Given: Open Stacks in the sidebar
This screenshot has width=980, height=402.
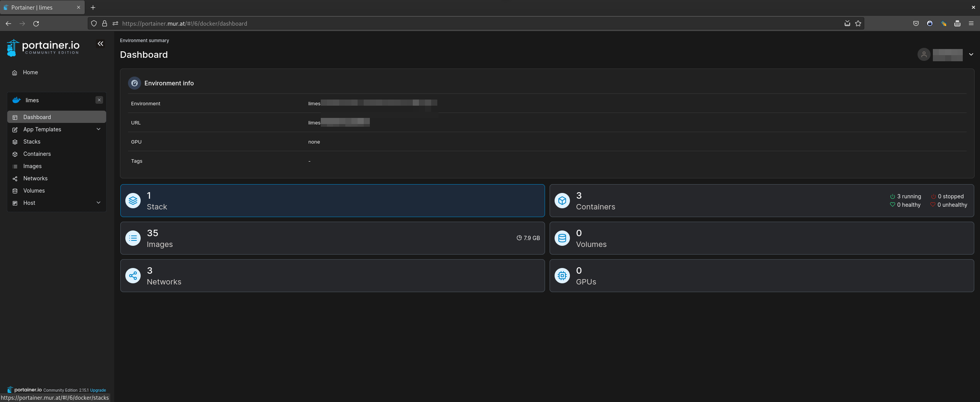Looking at the screenshot, I should coord(32,142).
